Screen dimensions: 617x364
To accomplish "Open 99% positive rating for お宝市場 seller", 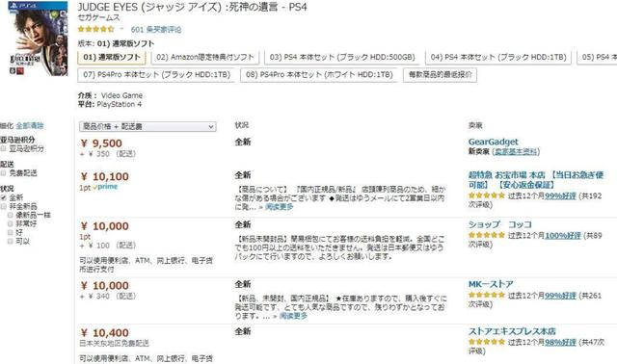I will (560, 195).
